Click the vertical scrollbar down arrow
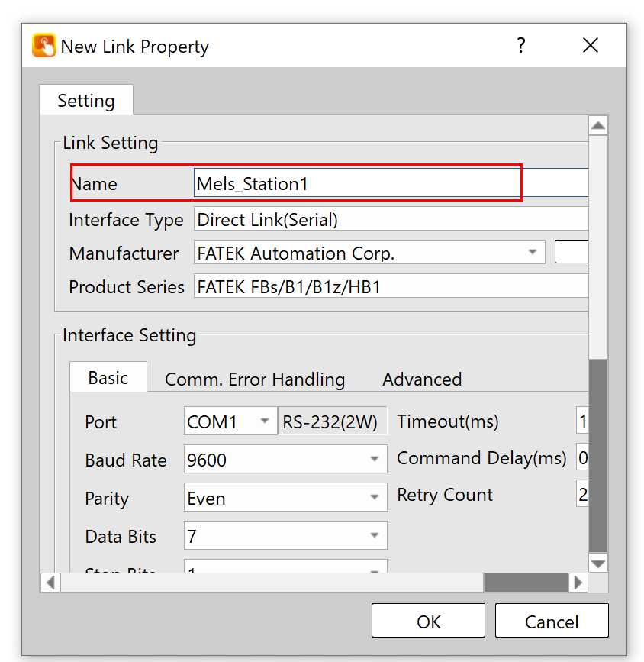 click(x=598, y=564)
